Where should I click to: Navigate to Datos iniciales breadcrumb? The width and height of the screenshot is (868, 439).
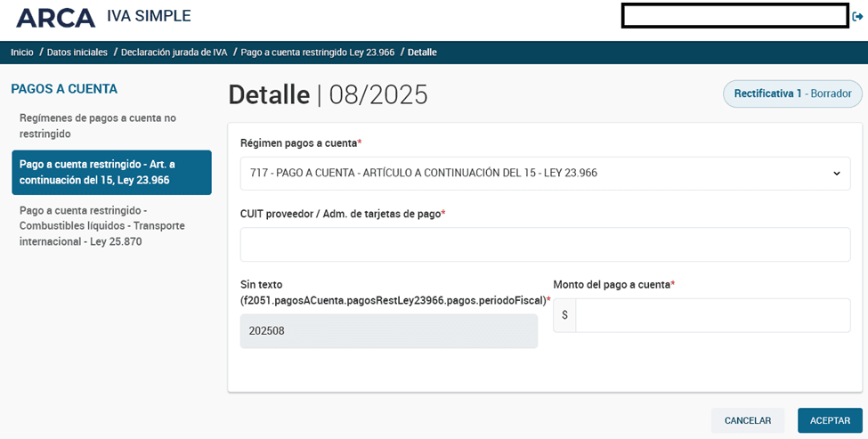pyautogui.click(x=77, y=53)
